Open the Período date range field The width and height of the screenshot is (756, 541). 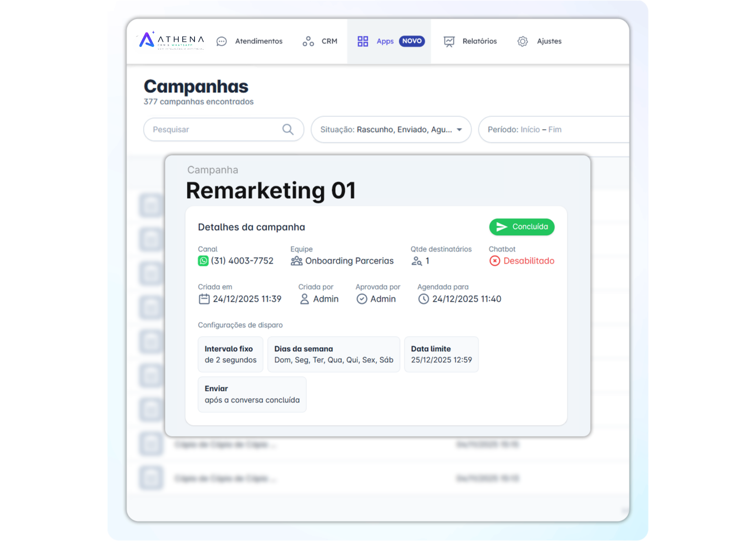[x=554, y=129]
